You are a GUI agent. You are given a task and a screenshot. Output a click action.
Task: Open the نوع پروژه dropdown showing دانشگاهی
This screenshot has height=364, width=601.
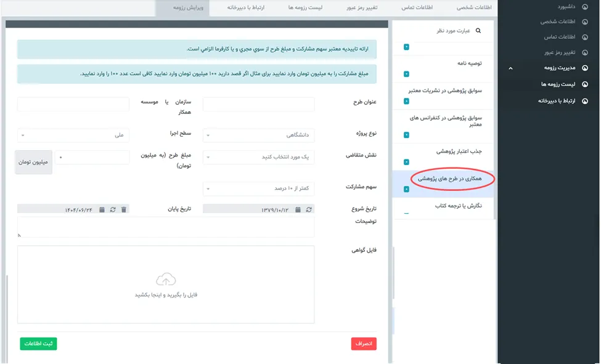coord(258,135)
